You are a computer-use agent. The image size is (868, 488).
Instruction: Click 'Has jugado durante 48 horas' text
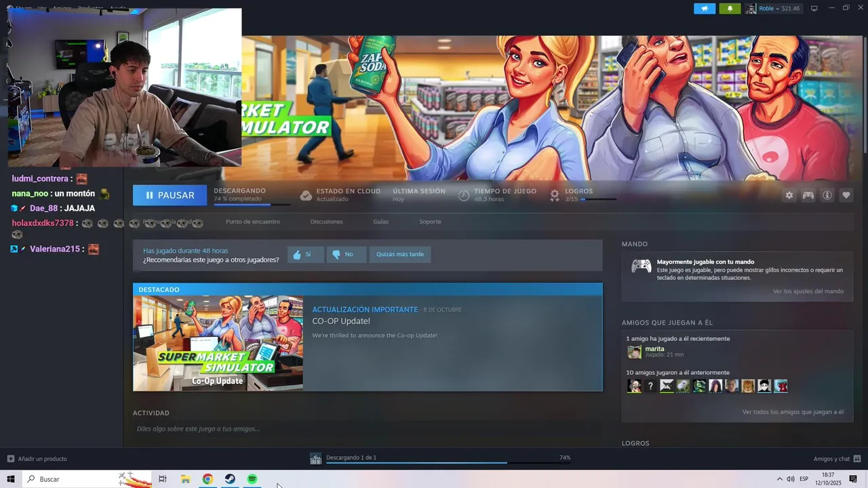coord(185,251)
